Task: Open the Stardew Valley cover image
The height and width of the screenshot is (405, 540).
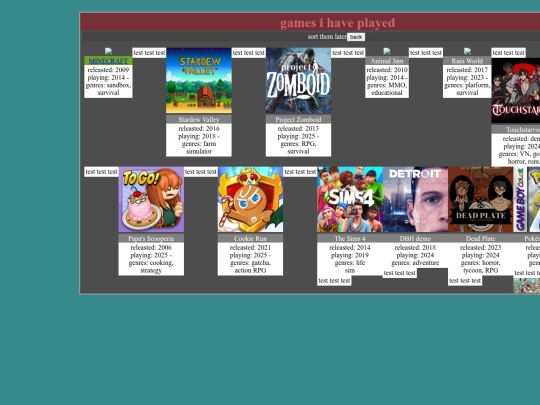Action: coord(199,81)
